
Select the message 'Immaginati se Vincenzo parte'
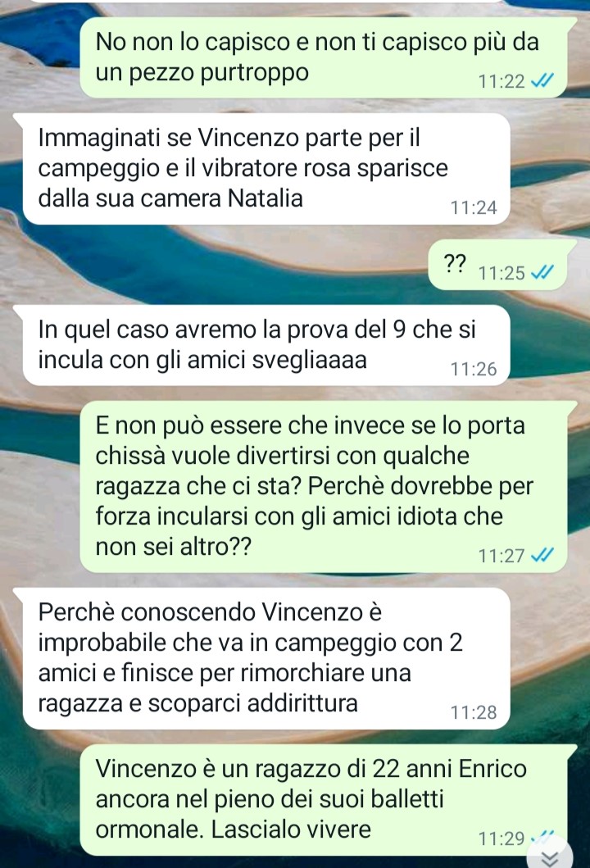265,168
